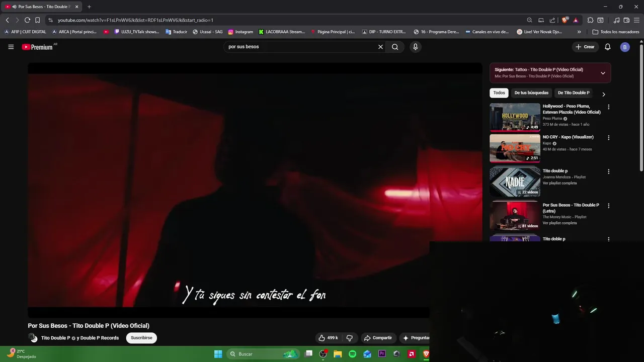Open the browser main menu

637,20
